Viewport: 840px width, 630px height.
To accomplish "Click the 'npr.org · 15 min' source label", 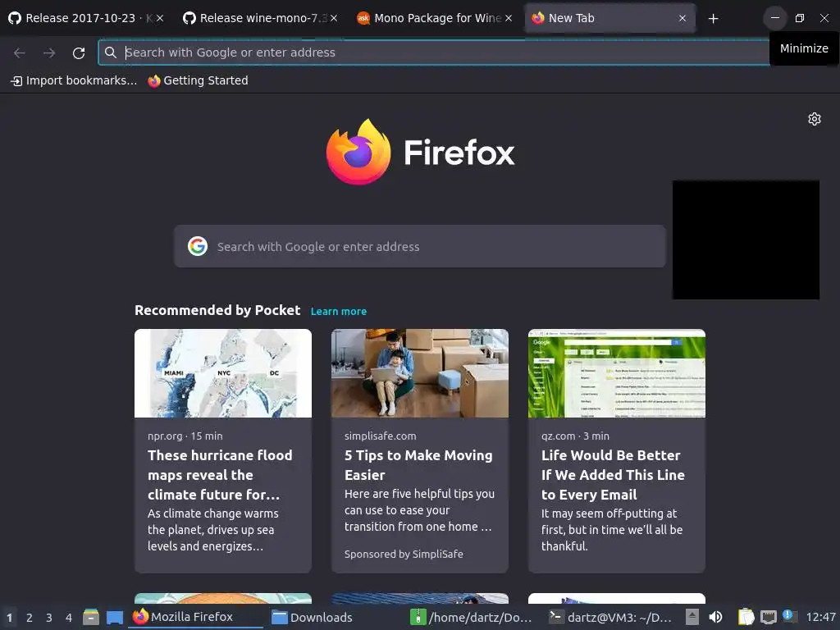I will 185,436.
